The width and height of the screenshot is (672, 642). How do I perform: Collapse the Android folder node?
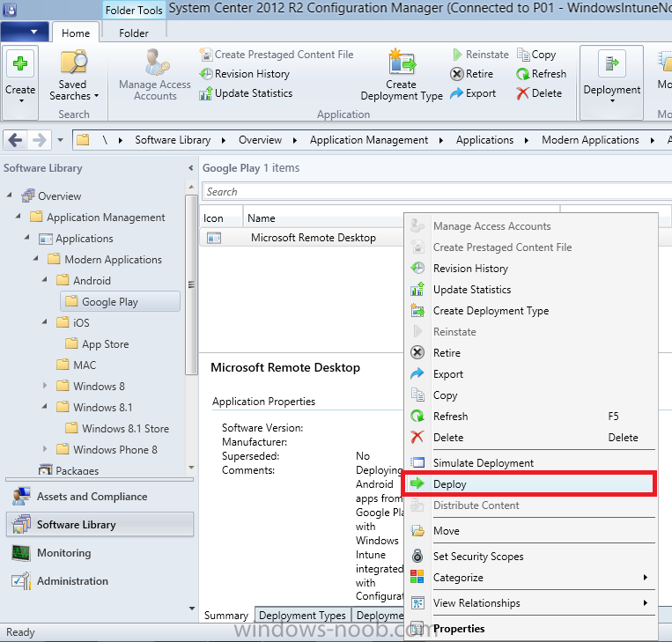45,279
